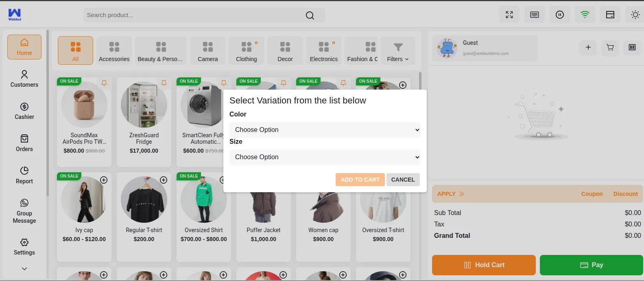644x281 pixels.
Task: Switch to Beauty & Personal category
Action: coord(161,50)
